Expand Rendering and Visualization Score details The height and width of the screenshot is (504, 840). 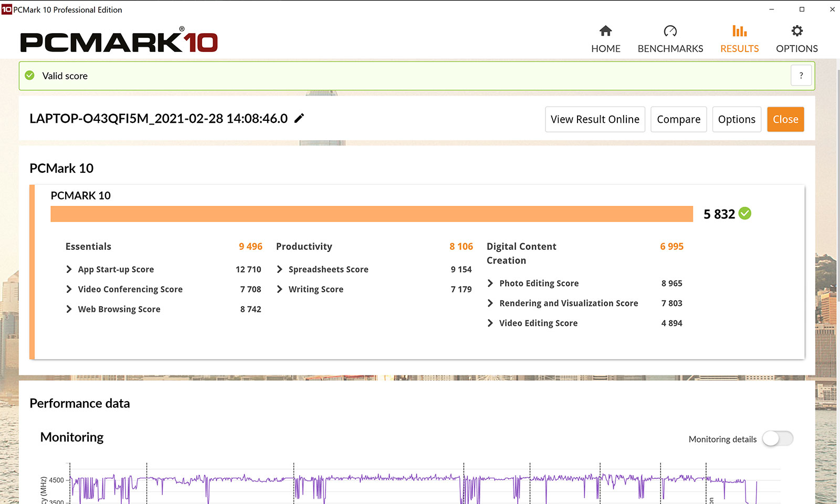click(490, 303)
